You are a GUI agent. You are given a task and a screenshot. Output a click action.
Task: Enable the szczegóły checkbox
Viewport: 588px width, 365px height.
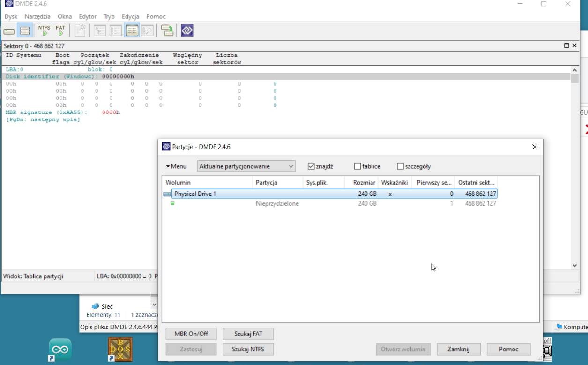(x=400, y=166)
